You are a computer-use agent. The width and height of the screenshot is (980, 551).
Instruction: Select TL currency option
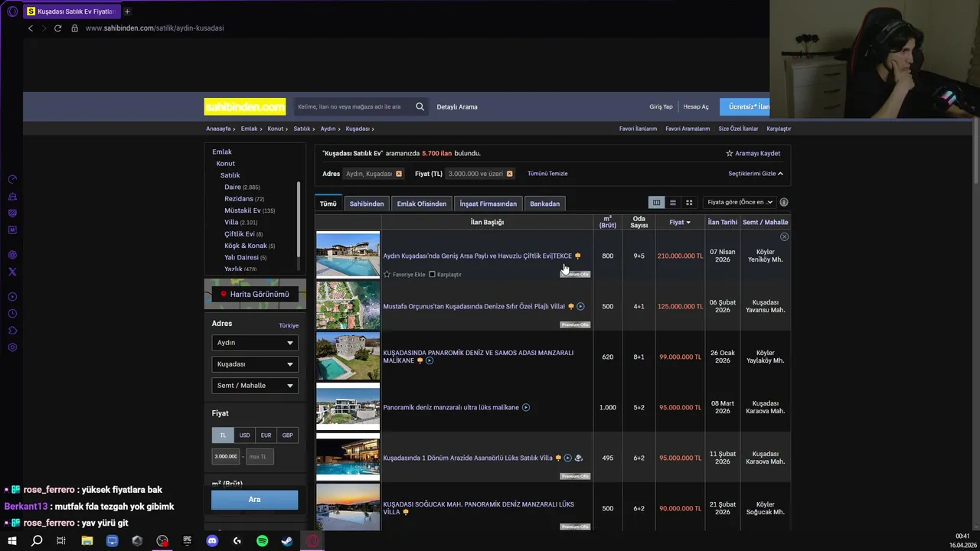[x=223, y=435]
